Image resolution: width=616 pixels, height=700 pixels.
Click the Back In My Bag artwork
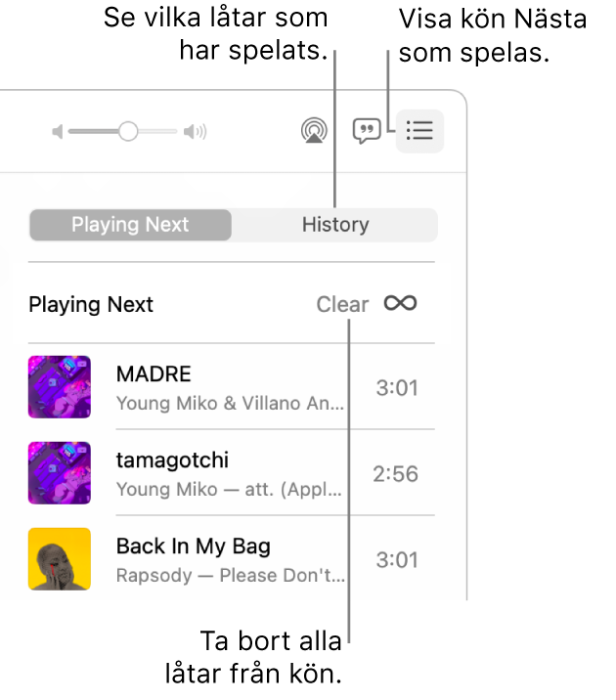[60, 559]
